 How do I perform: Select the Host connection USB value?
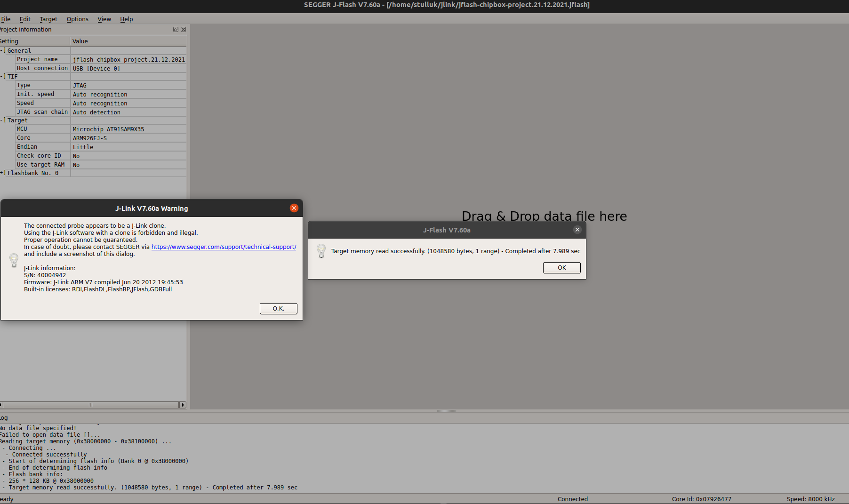pos(128,68)
